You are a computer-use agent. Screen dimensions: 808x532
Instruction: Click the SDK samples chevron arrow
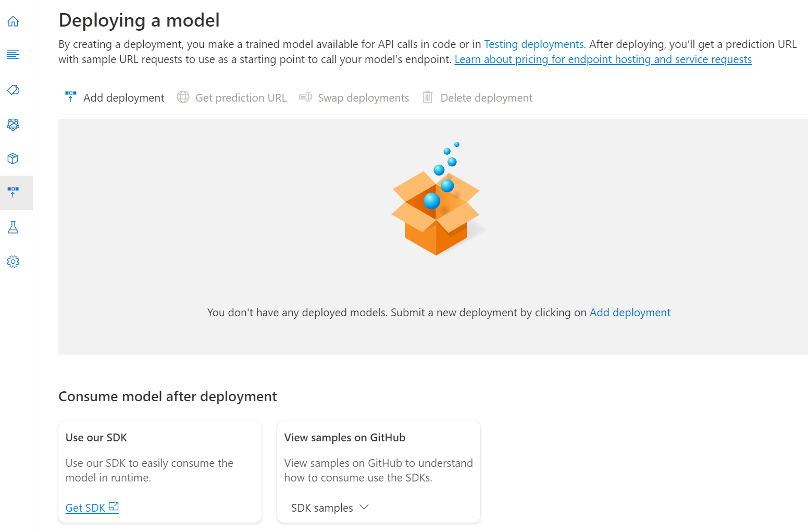(364, 508)
